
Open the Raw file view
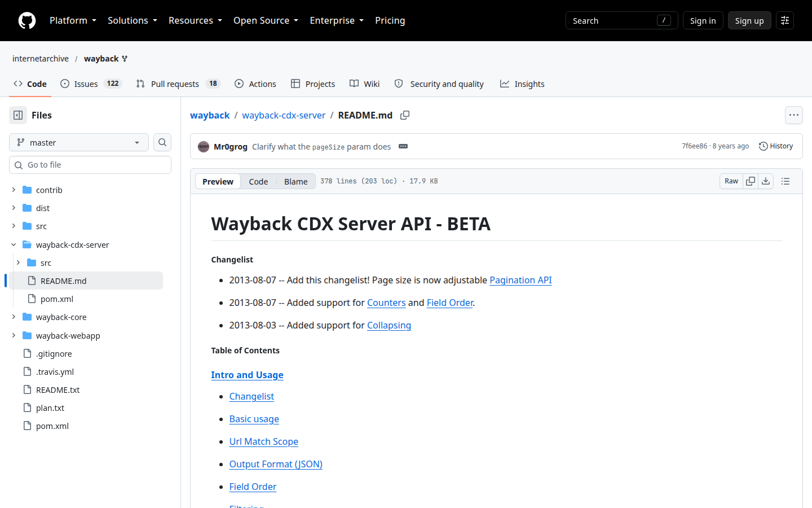(x=731, y=181)
